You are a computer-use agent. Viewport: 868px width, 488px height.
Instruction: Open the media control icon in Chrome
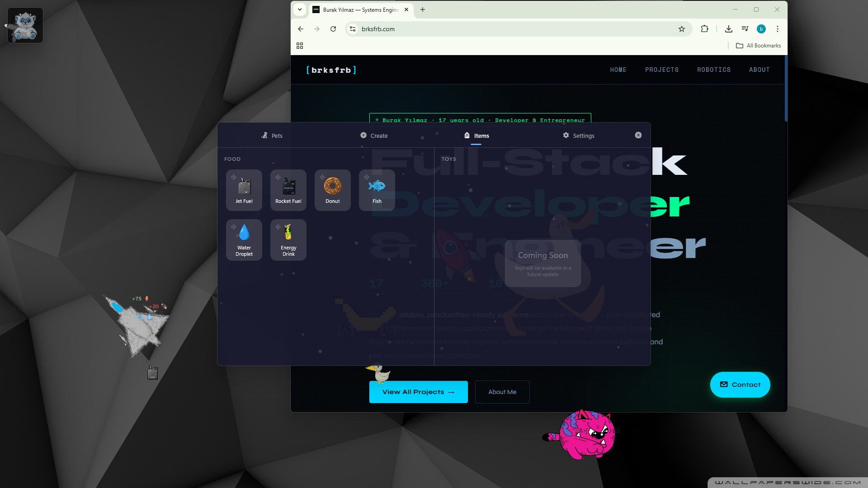pos(745,29)
